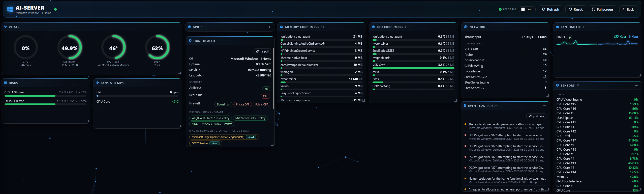Click the GPU panel chip icon
The height and width of the screenshot is (194, 644).
click(x=190, y=27)
